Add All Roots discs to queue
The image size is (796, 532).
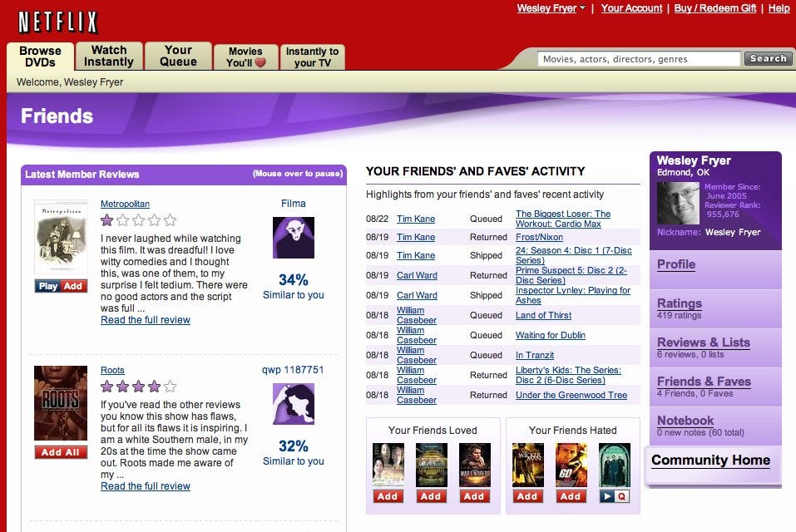61,452
